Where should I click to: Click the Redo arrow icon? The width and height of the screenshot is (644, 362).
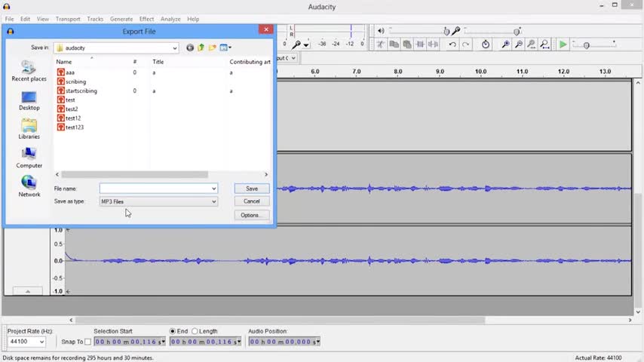pyautogui.click(x=465, y=44)
